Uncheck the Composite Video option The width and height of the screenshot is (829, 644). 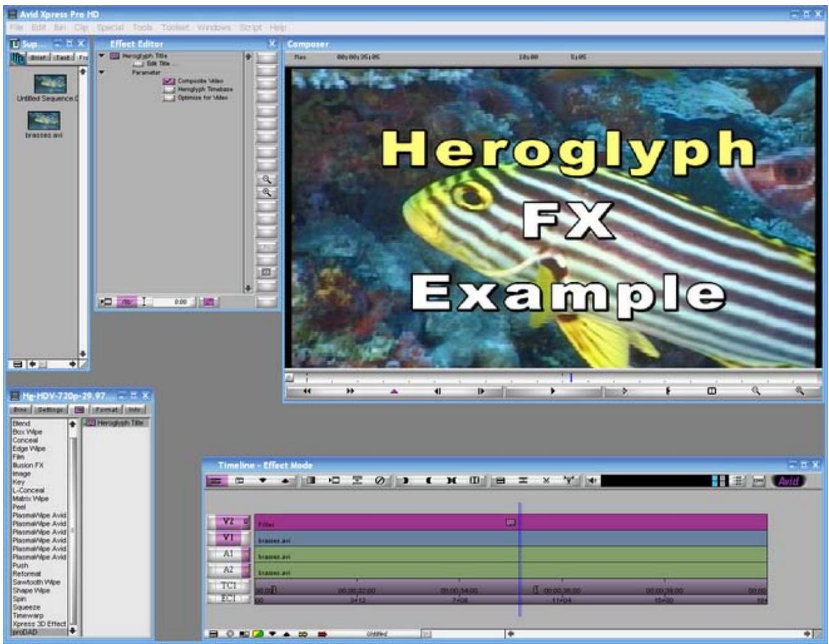[x=169, y=81]
